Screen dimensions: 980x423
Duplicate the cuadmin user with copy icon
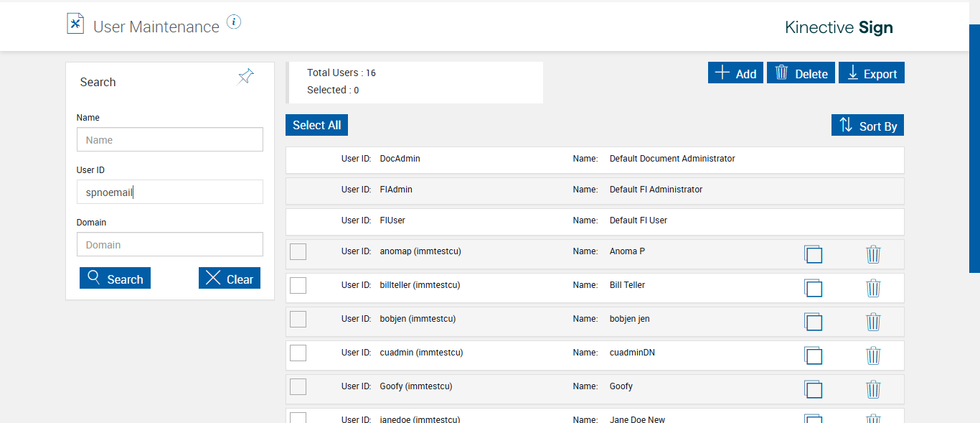(x=813, y=355)
